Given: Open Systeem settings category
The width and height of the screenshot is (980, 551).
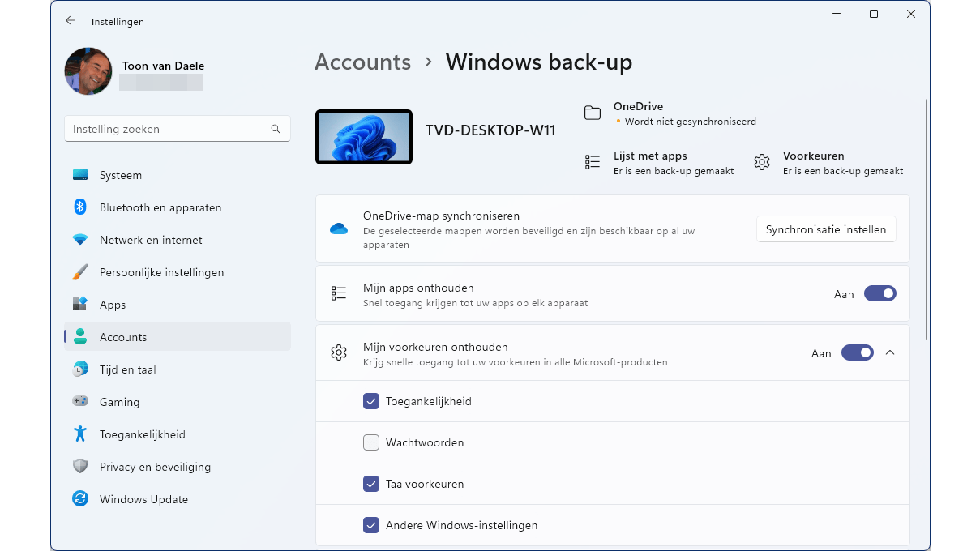Looking at the screenshot, I should pyautogui.click(x=121, y=175).
